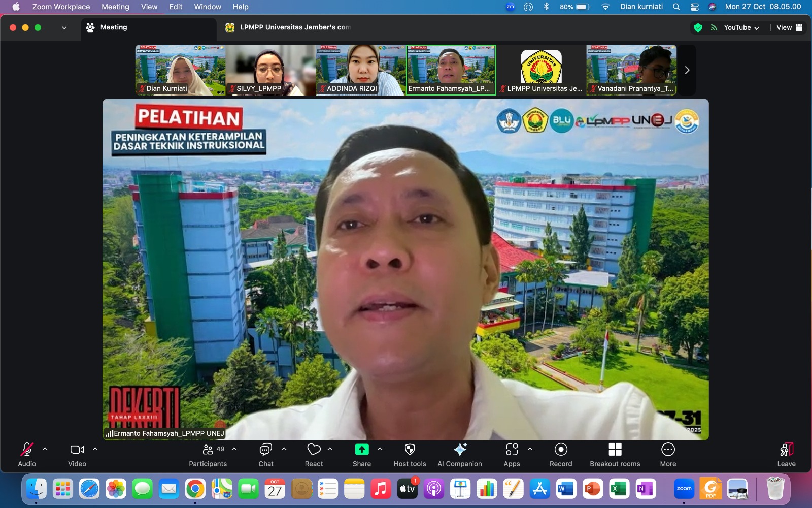Image resolution: width=812 pixels, height=508 pixels.
Task: Select the Vanadani Pranantya video thumbnail
Action: click(631, 70)
